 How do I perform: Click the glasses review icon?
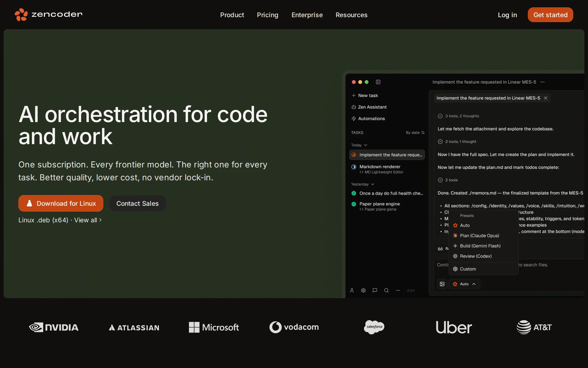[440, 249]
